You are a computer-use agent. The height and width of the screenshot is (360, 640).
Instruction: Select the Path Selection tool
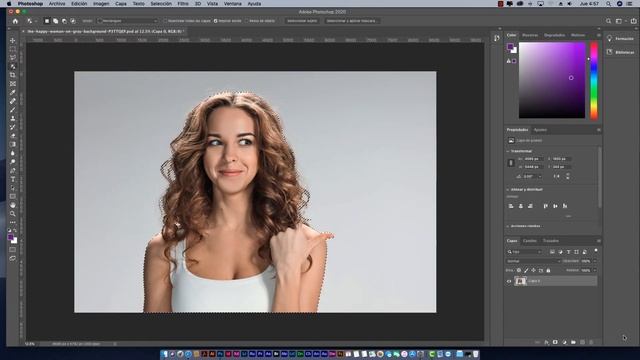(x=13, y=188)
